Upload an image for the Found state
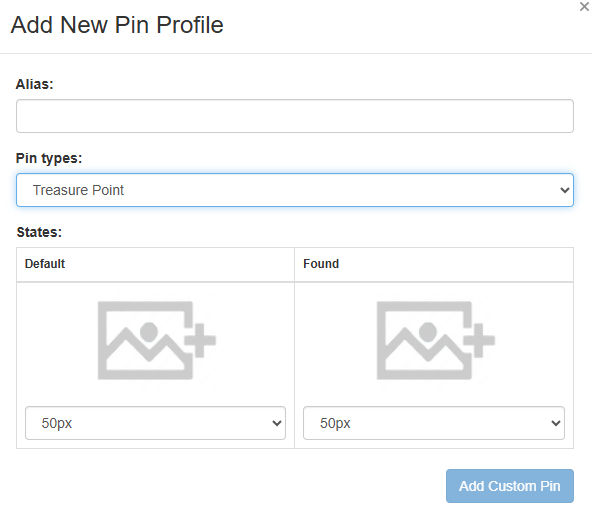The image size is (592, 531). [435, 340]
